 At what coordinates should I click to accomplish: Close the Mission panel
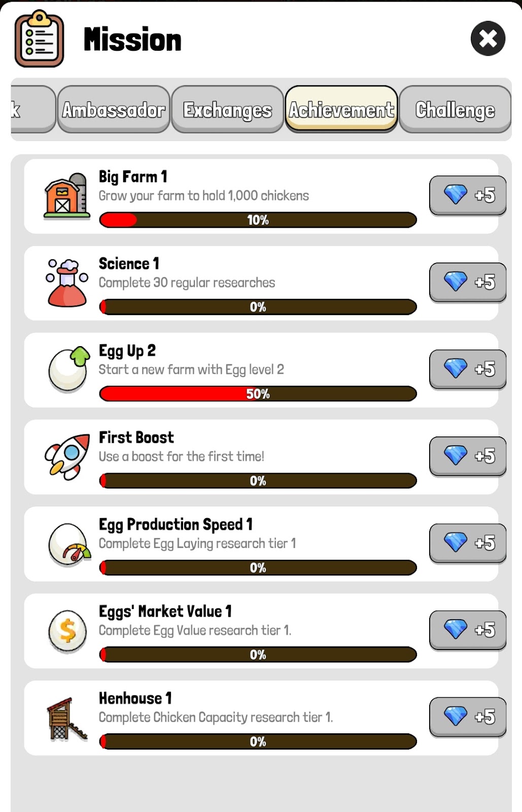(488, 39)
